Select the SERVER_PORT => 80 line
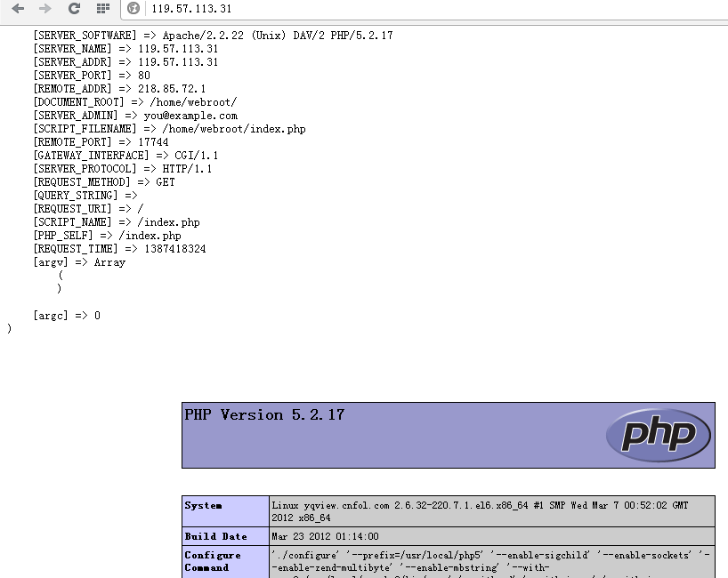Image resolution: width=728 pixels, height=578 pixels. (92, 76)
